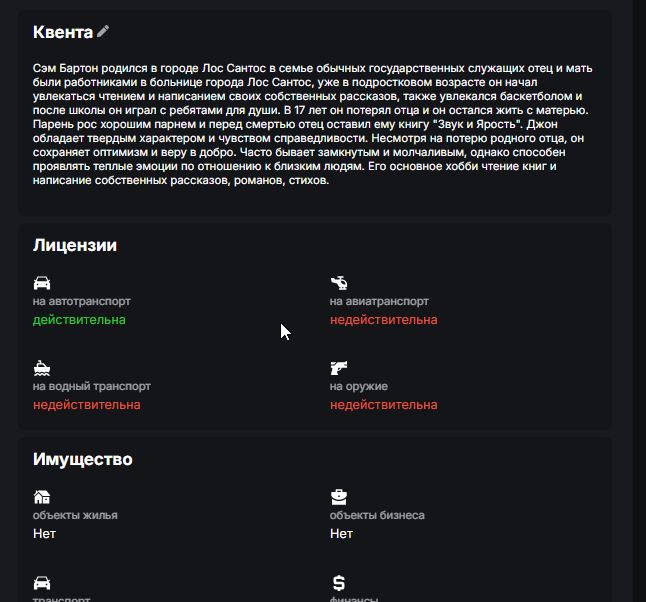Click the car icon for auto license
This screenshot has height=602, width=646.
[x=41, y=282]
